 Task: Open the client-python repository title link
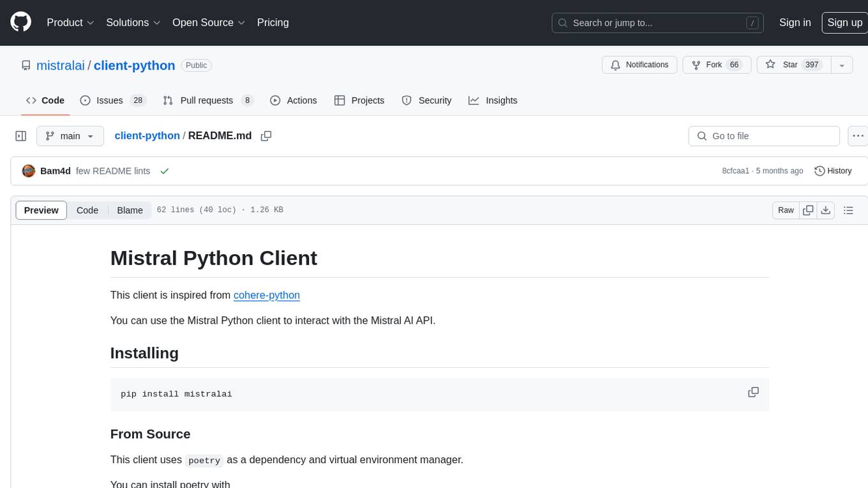pyautogui.click(x=134, y=65)
